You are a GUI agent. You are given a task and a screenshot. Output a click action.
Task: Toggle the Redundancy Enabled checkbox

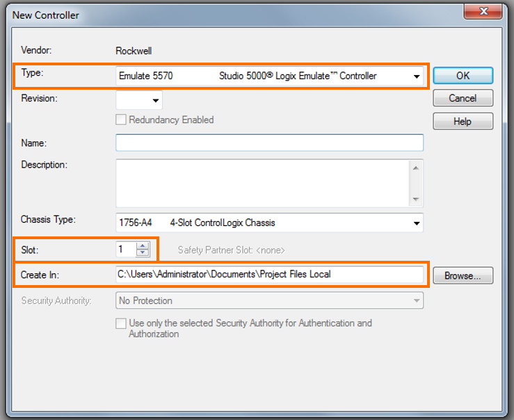click(x=120, y=120)
